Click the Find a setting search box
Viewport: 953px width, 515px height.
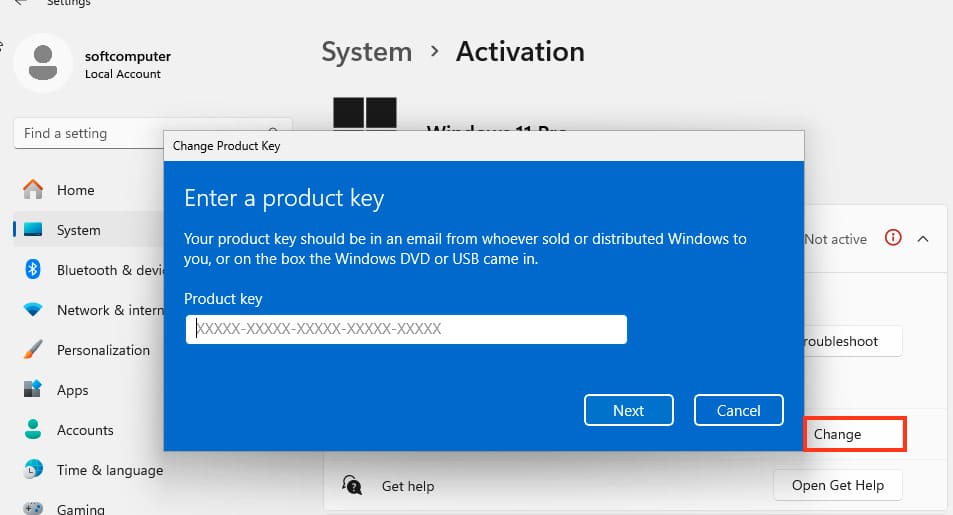88,133
